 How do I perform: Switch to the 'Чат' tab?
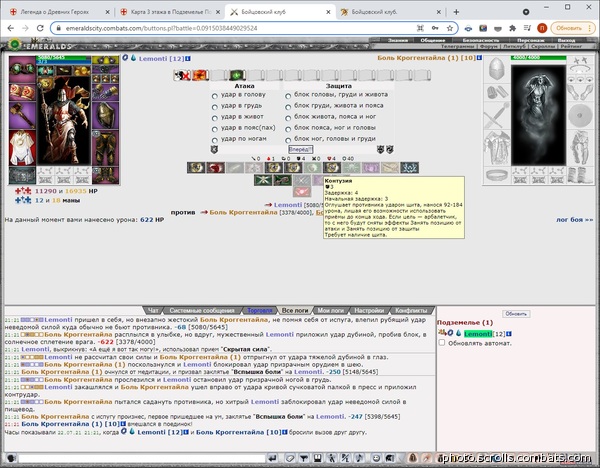click(x=153, y=310)
